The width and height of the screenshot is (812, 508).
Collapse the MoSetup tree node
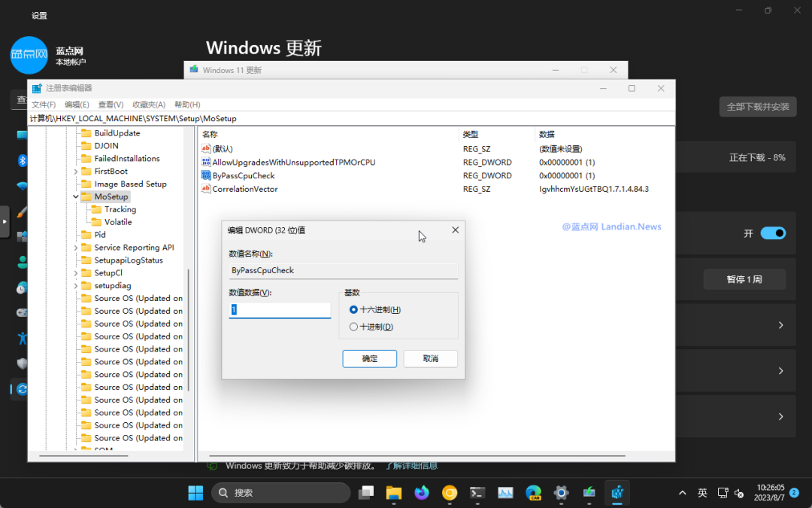pyautogui.click(x=76, y=197)
